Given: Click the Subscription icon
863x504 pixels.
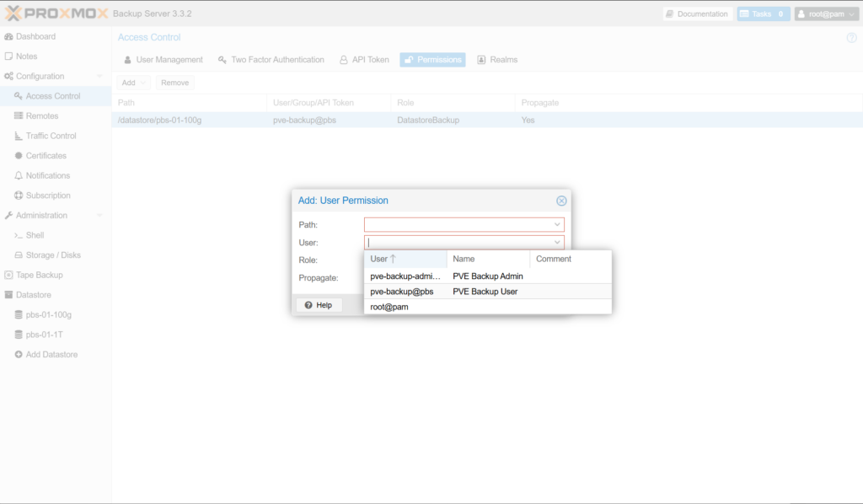Looking at the screenshot, I should coord(19,196).
